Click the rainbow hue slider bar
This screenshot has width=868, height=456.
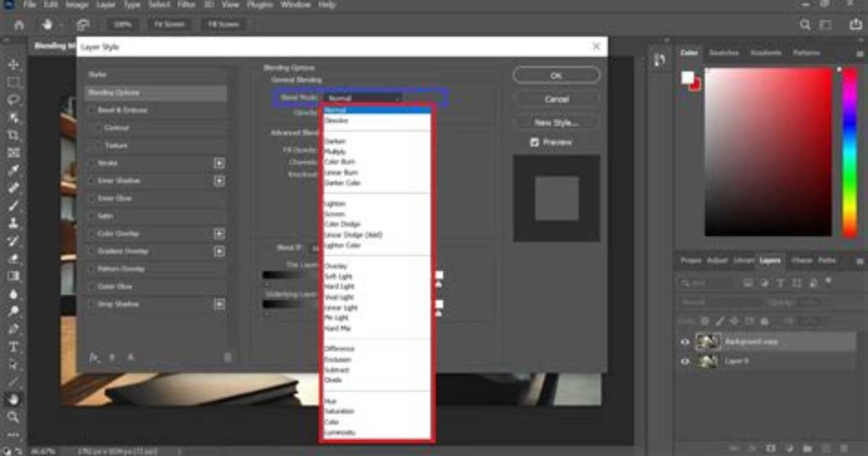tap(850, 152)
